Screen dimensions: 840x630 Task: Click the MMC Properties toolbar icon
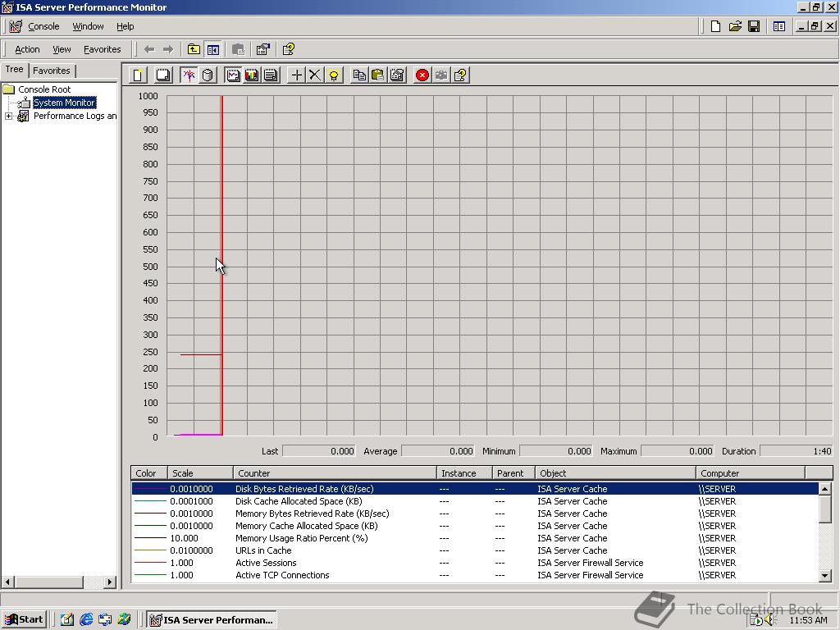click(263, 49)
